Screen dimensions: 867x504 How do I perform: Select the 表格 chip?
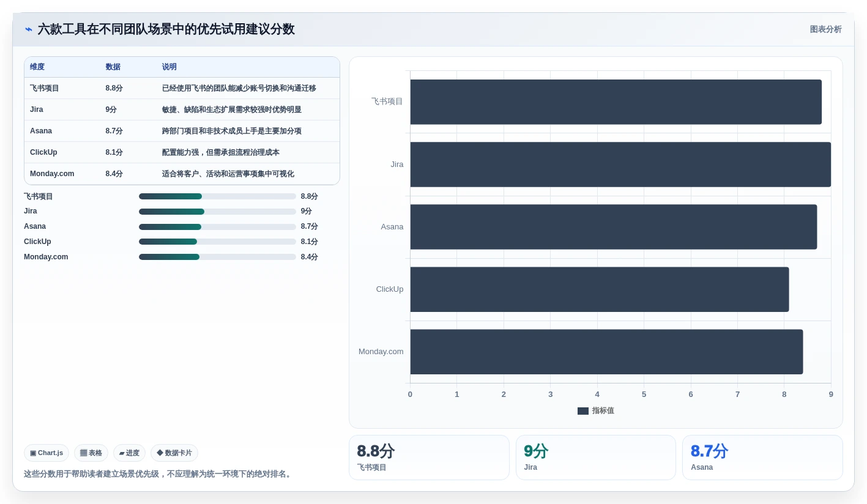coord(91,453)
